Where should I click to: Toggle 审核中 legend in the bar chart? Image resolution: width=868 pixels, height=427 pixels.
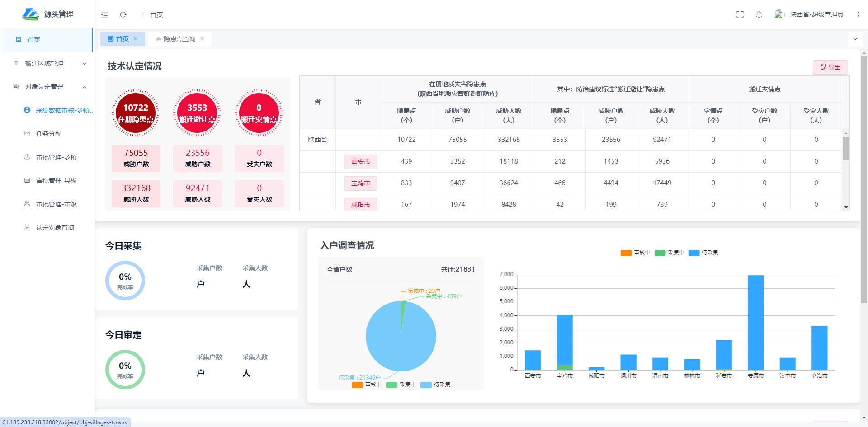pos(635,253)
